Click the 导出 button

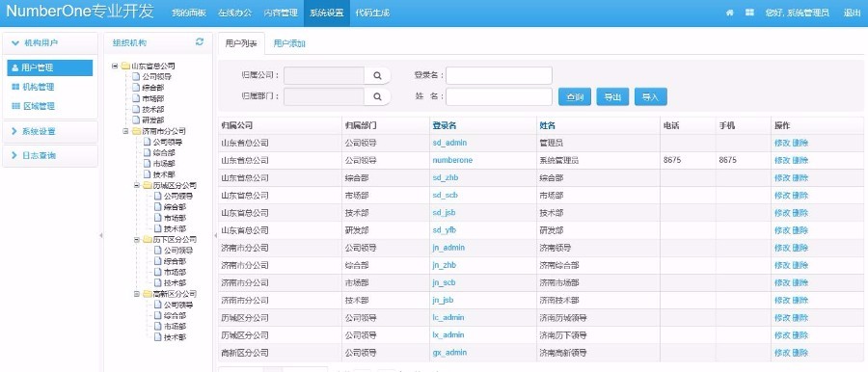pyautogui.click(x=612, y=97)
